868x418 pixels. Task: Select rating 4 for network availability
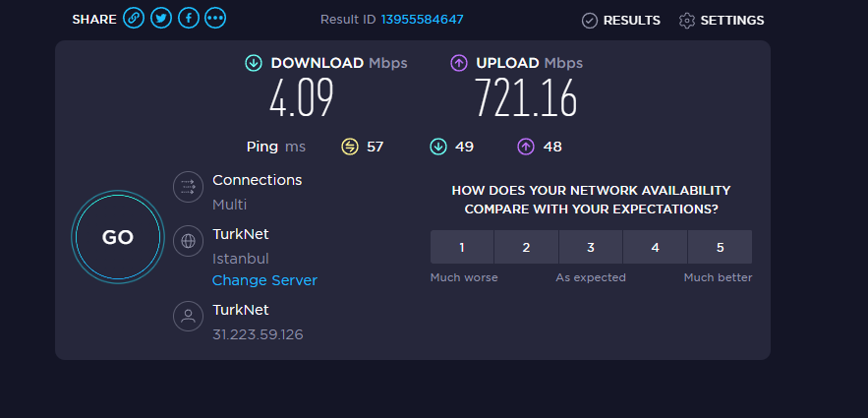(656, 247)
